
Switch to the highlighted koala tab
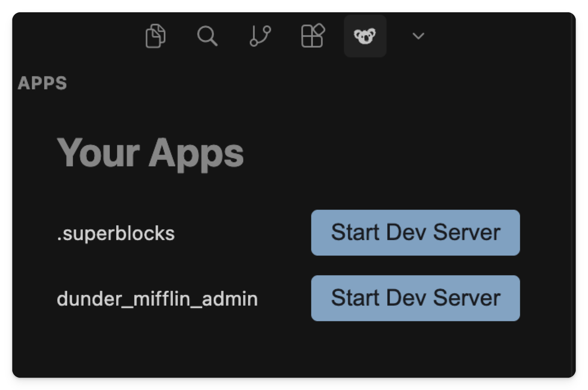[365, 36]
